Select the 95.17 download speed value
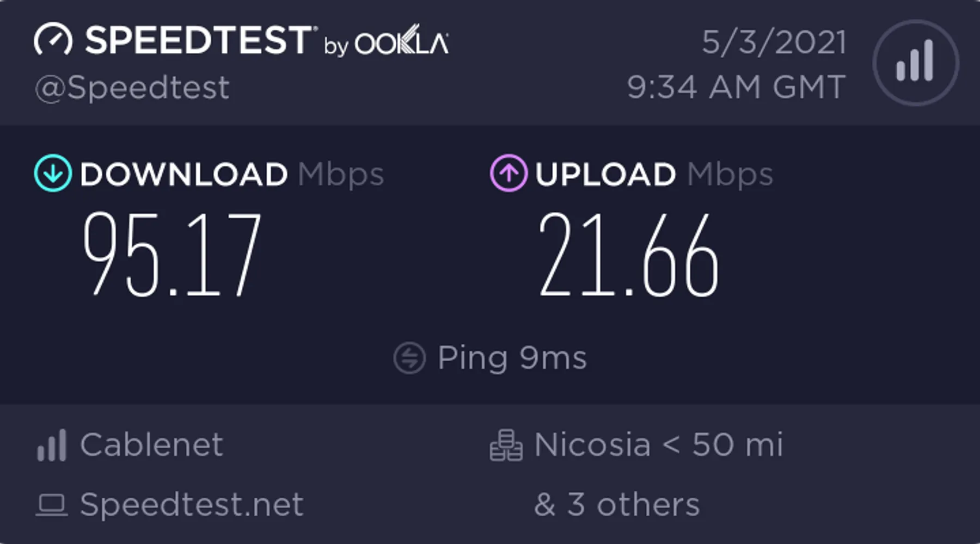This screenshot has height=544, width=980. (172, 254)
